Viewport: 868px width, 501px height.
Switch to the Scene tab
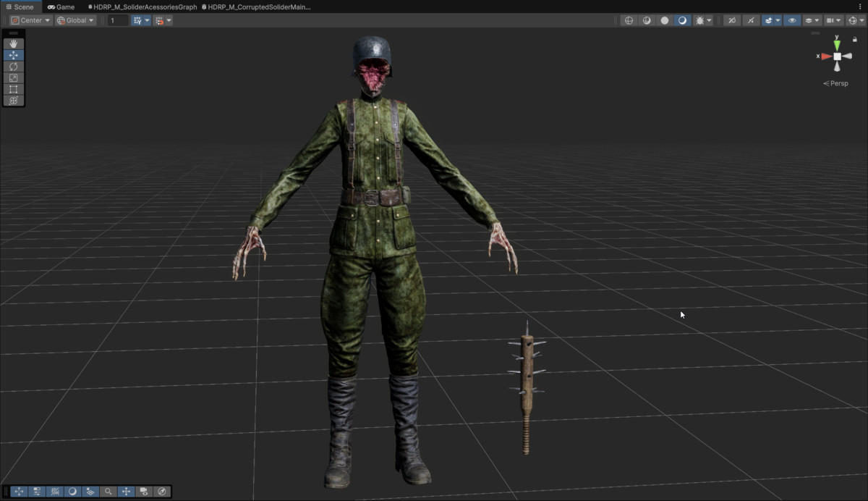20,7
